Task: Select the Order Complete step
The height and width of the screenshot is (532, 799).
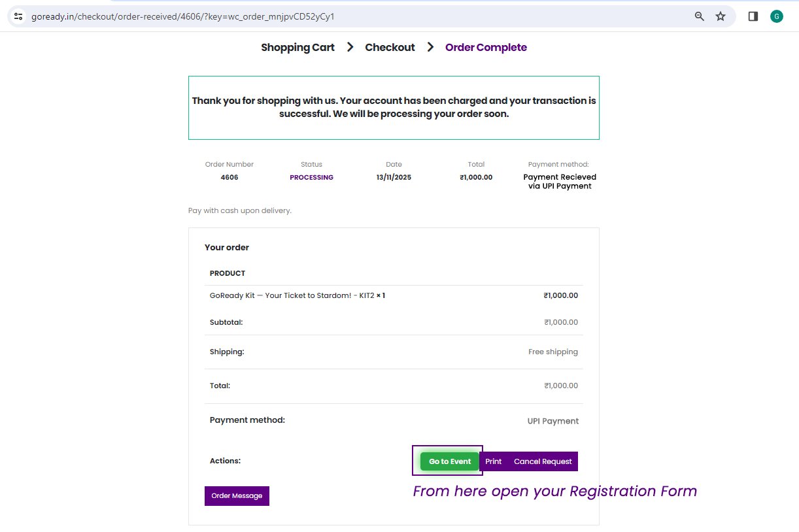Action: point(486,47)
